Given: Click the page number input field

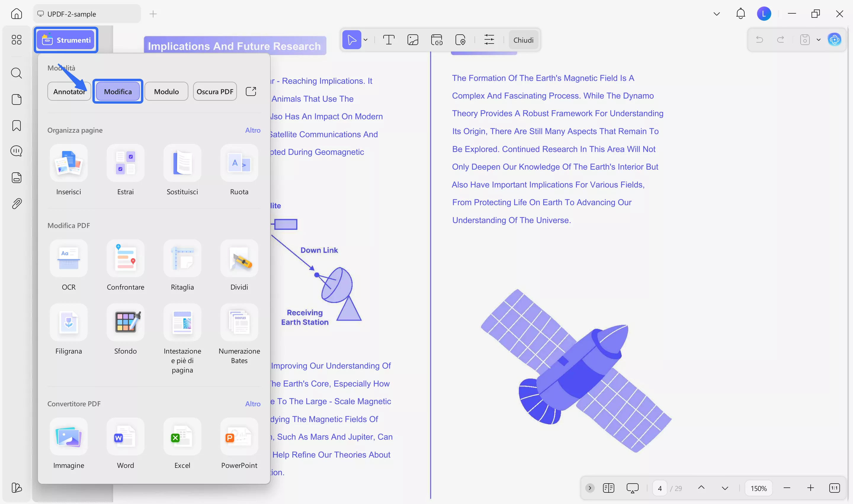Looking at the screenshot, I should pyautogui.click(x=660, y=488).
